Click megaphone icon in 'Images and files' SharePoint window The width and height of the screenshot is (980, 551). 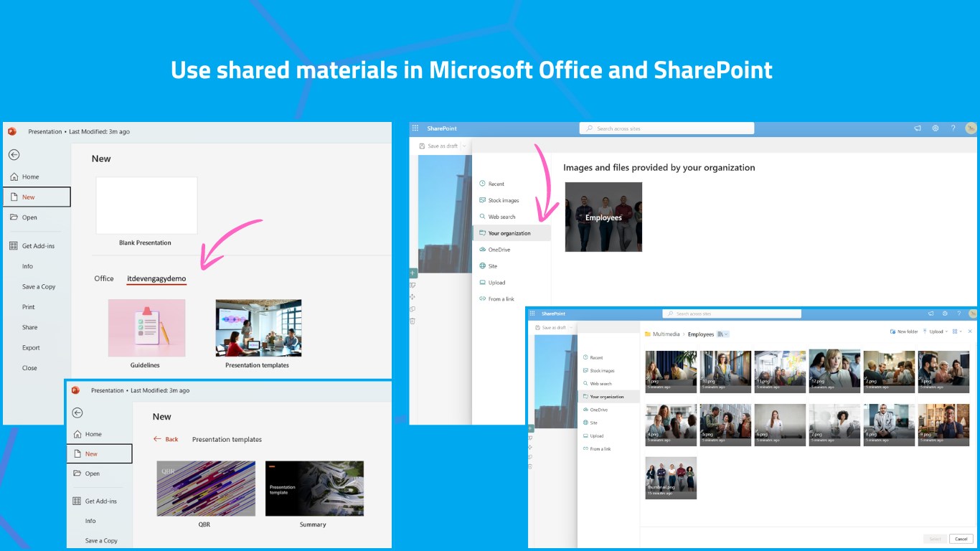(x=917, y=128)
